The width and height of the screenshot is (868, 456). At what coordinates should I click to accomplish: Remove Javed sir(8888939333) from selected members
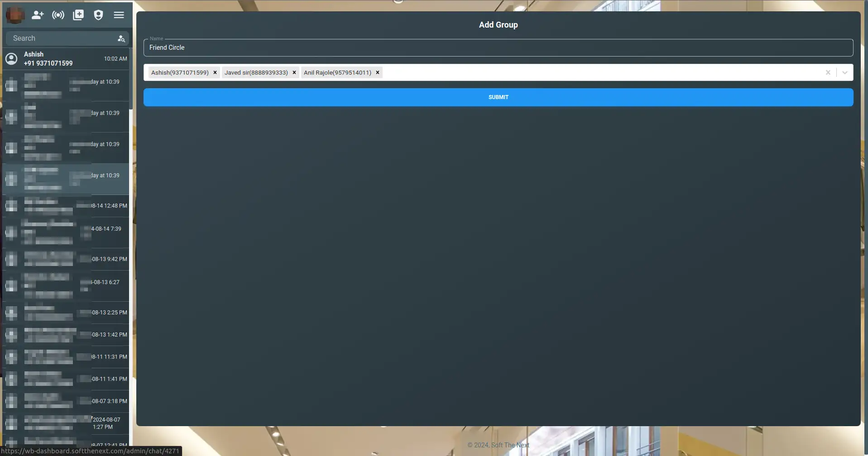(294, 72)
